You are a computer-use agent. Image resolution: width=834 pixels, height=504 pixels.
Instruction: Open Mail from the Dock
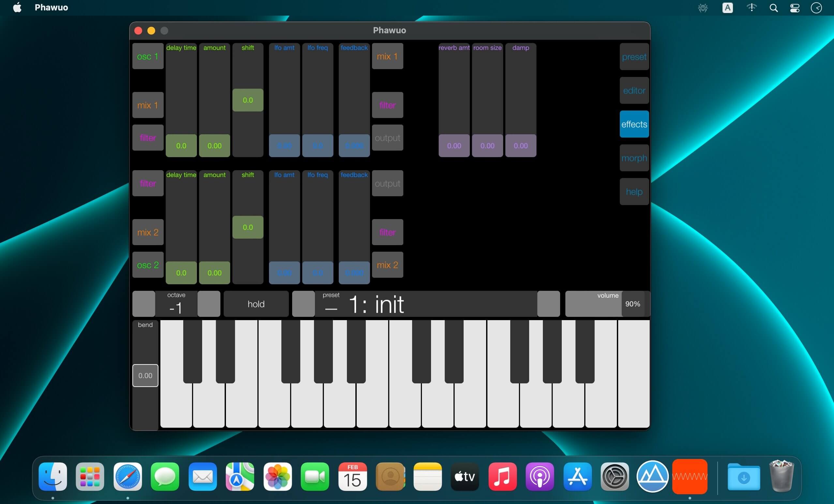click(202, 477)
